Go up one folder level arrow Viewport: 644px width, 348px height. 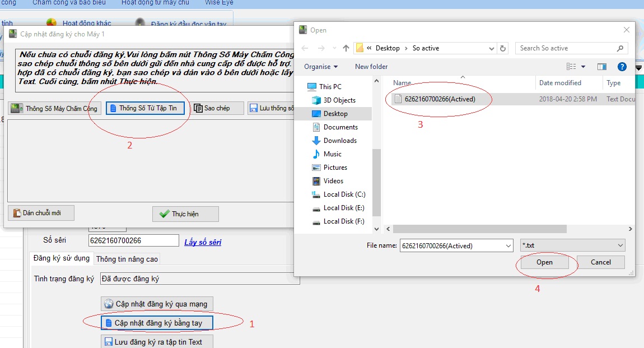click(x=346, y=48)
